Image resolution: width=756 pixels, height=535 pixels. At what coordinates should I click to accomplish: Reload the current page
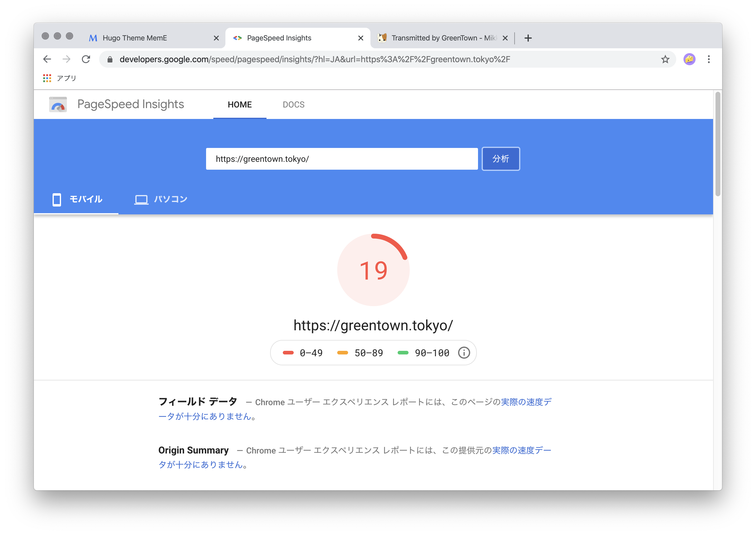(86, 59)
